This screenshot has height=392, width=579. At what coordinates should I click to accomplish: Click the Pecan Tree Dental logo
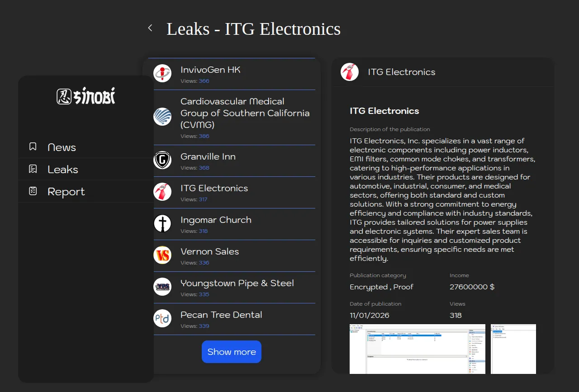click(x=162, y=318)
